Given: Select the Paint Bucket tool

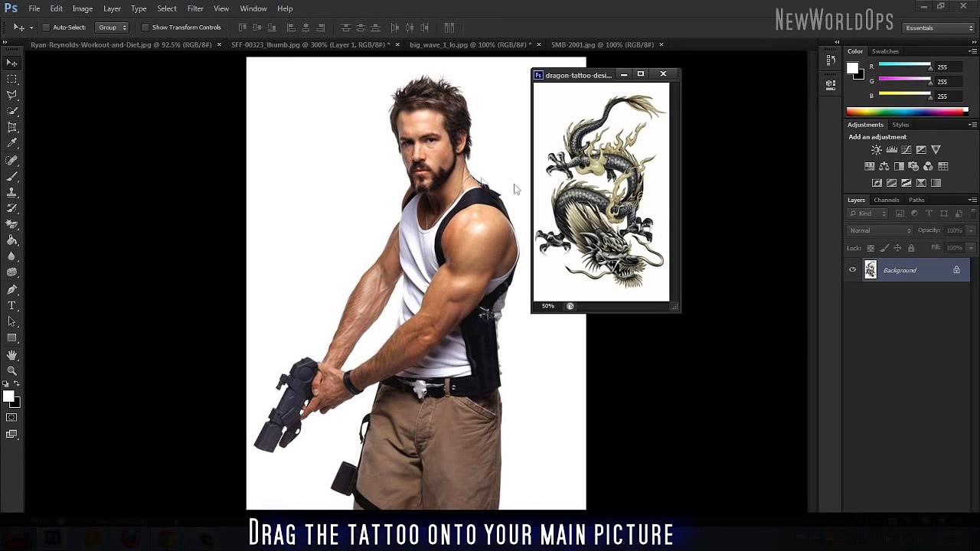Looking at the screenshot, I should pyautogui.click(x=12, y=240).
